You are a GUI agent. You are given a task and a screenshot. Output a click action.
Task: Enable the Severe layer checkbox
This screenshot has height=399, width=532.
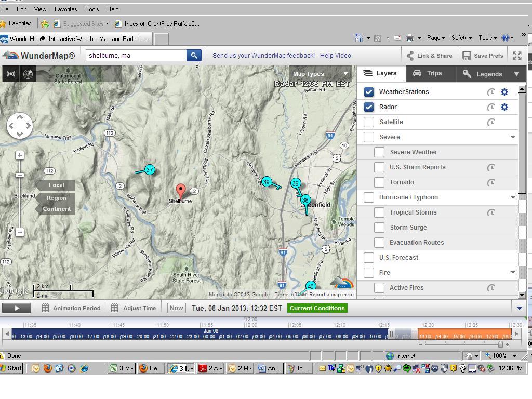click(369, 137)
